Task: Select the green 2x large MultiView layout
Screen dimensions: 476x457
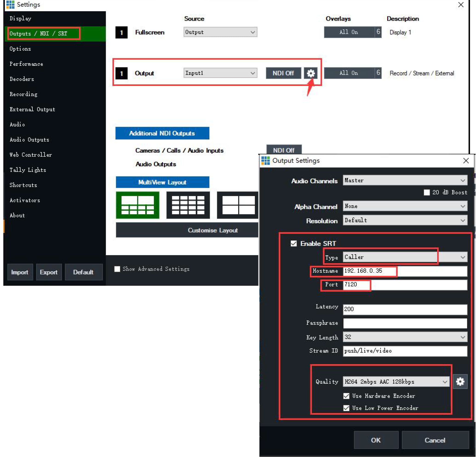Action: (138, 205)
